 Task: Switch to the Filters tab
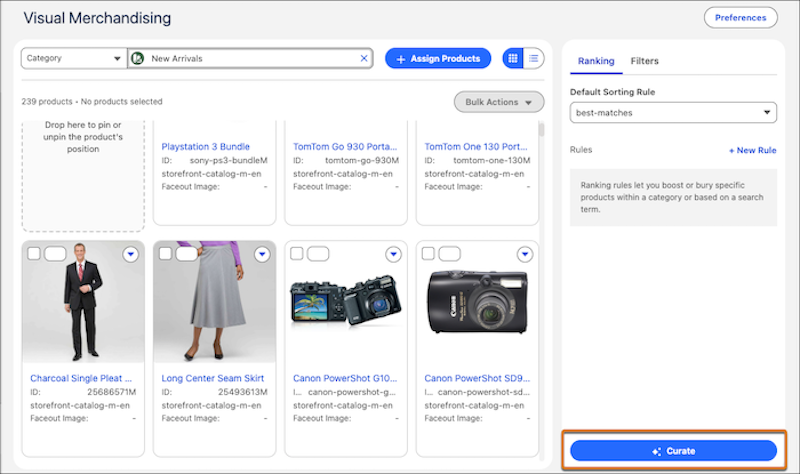(644, 61)
